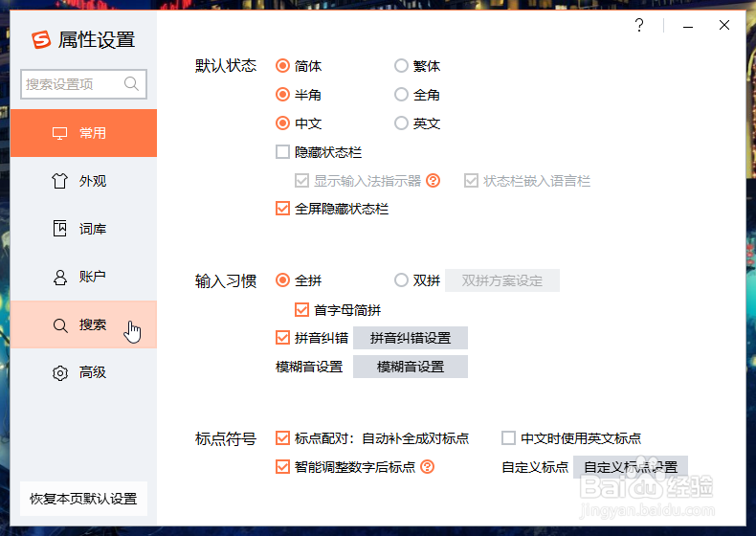
Task: Click the 输入习惯 section label
Action: coord(226,280)
